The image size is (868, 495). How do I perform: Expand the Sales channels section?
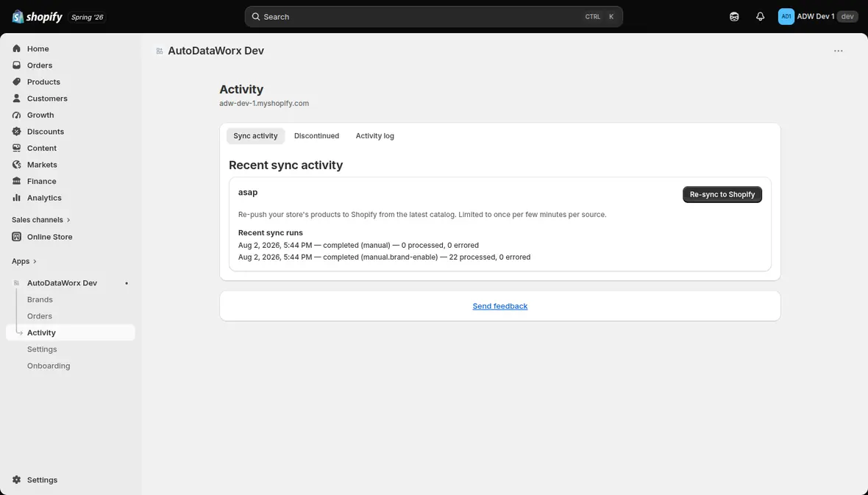[x=41, y=220]
